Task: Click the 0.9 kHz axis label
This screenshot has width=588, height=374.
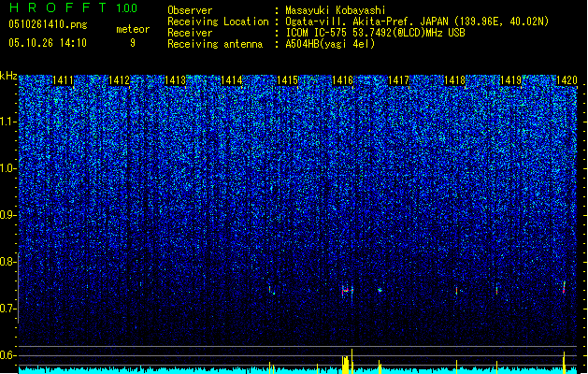Action: click(8, 215)
